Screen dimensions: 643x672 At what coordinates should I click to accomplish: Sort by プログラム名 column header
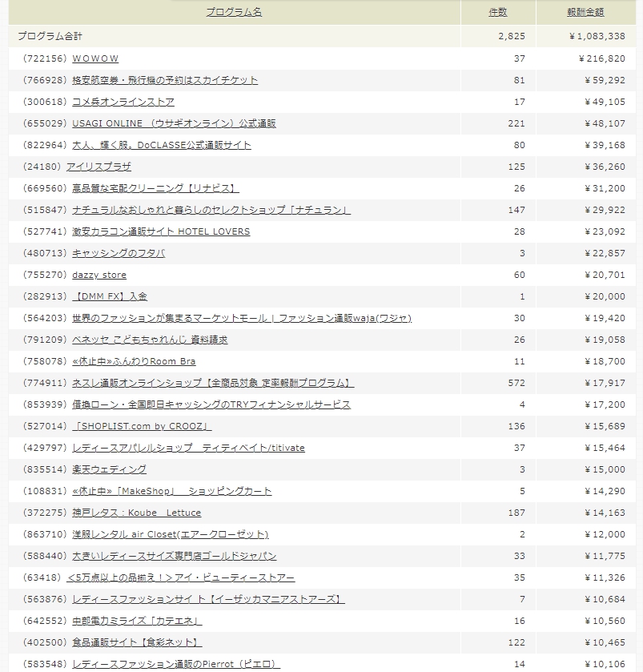click(x=234, y=12)
